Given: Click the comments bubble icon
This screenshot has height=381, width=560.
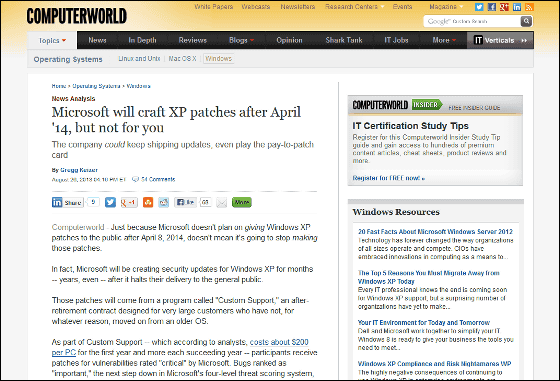Looking at the screenshot, I should [x=135, y=179].
